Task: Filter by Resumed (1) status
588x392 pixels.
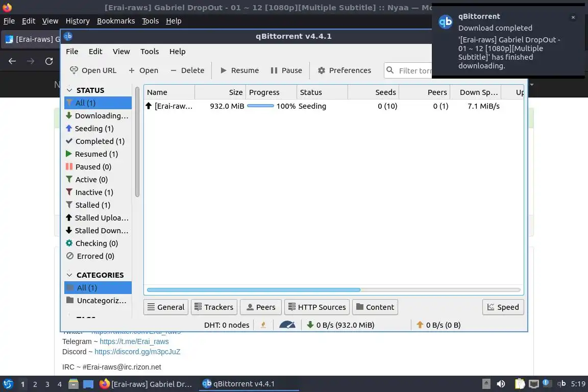Action: 98,154
